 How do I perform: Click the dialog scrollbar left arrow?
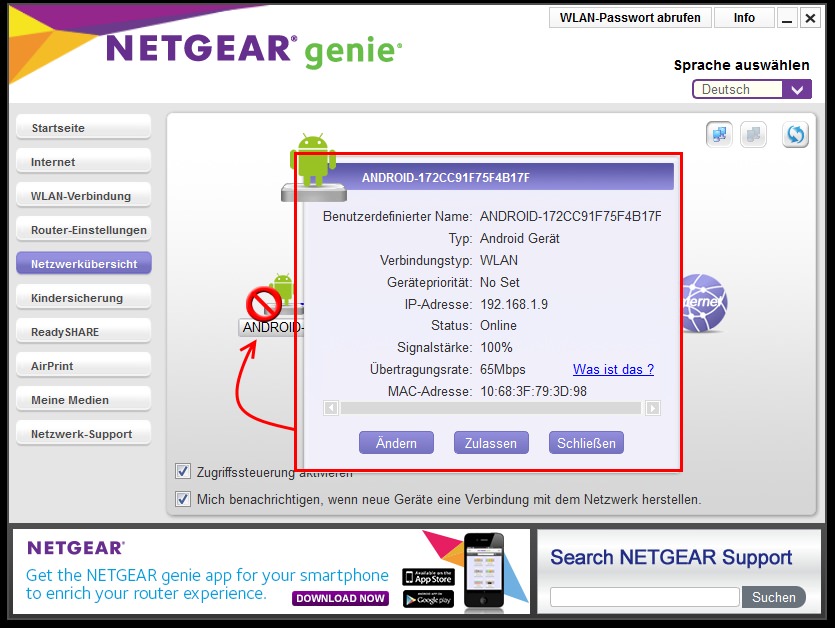[x=331, y=408]
